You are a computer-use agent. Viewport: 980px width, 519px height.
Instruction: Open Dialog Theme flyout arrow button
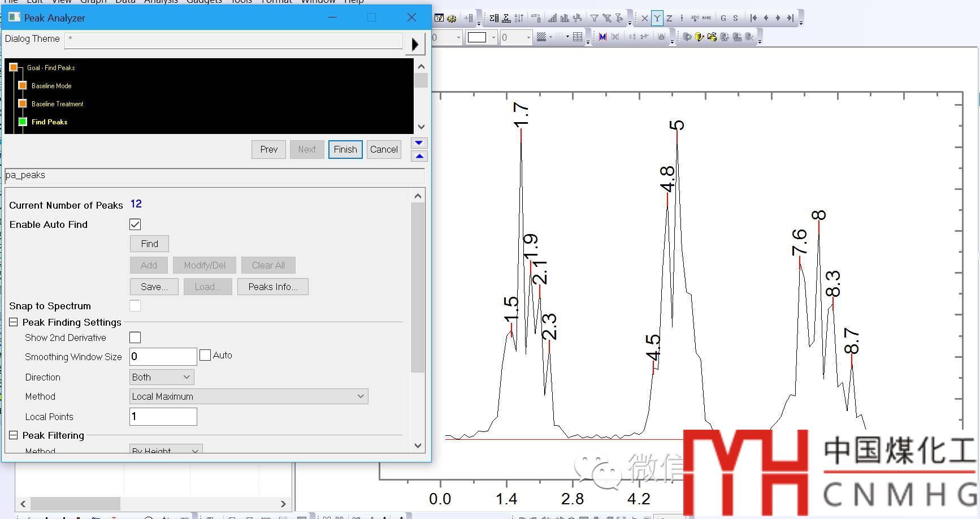[x=415, y=44]
